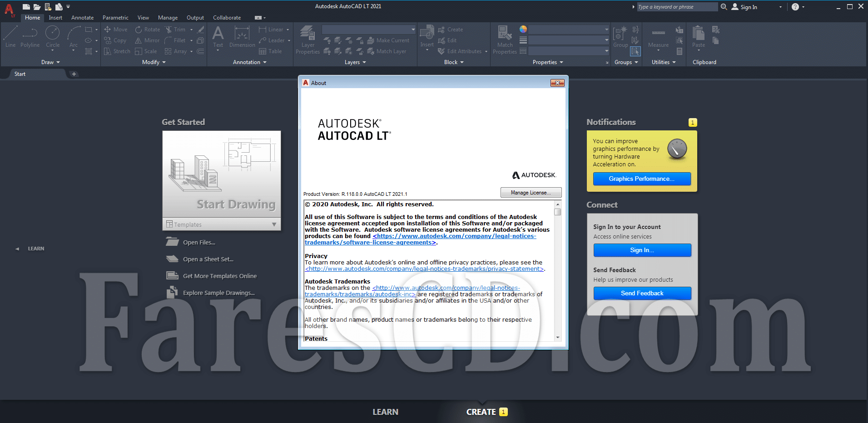This screenshot has height=423, width=868.
Task: Click the Group tool
Action: click(x=620, y=36)
